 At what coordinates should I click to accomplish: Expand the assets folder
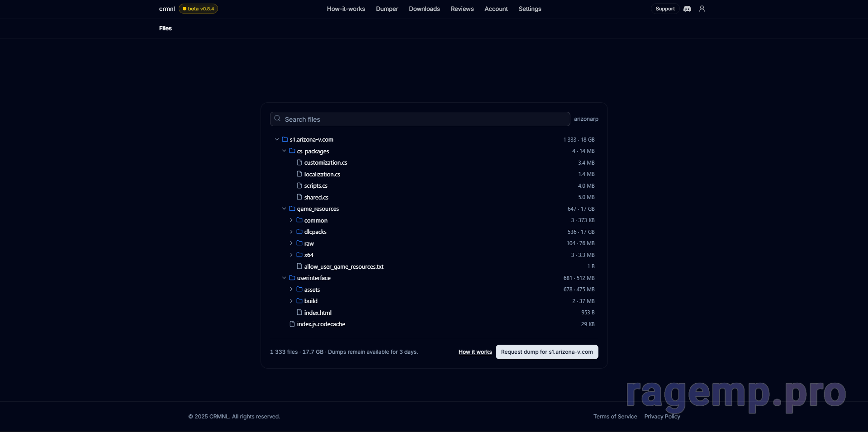tap(291, 290)
